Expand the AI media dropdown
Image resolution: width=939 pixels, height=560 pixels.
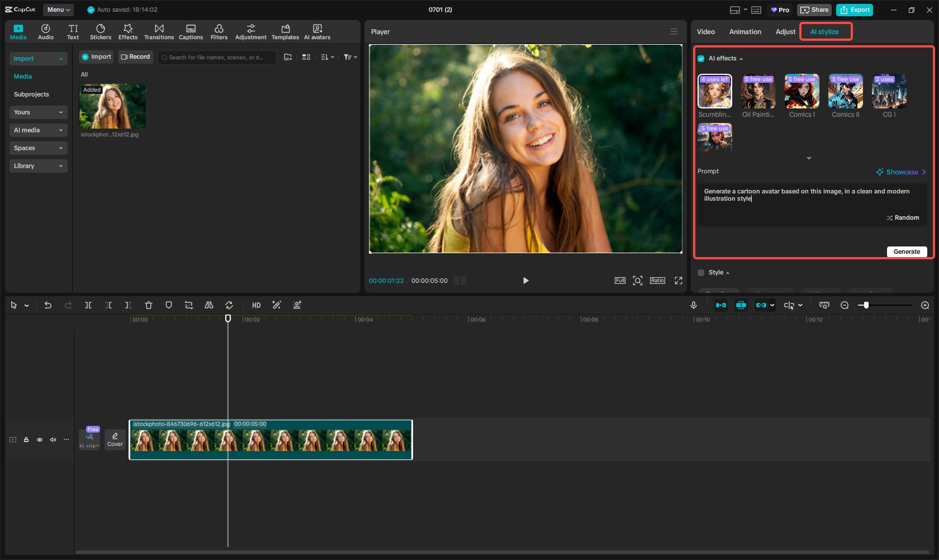[x=38, y=130]
